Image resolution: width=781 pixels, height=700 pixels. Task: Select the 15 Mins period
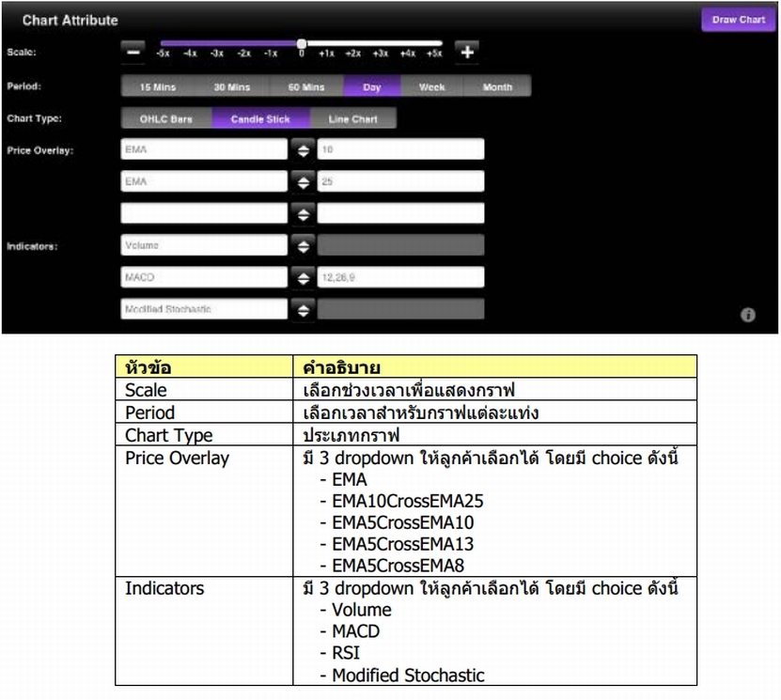pos(158,86)
